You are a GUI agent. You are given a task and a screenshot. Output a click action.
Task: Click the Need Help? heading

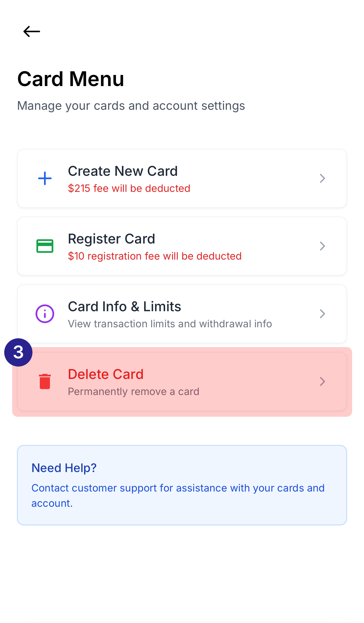pos(64,468)
